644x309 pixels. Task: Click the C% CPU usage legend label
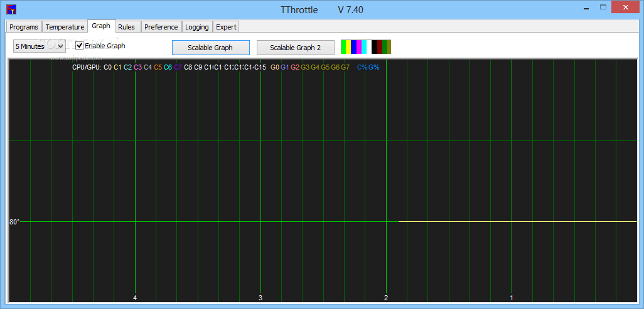coord(362,67)
